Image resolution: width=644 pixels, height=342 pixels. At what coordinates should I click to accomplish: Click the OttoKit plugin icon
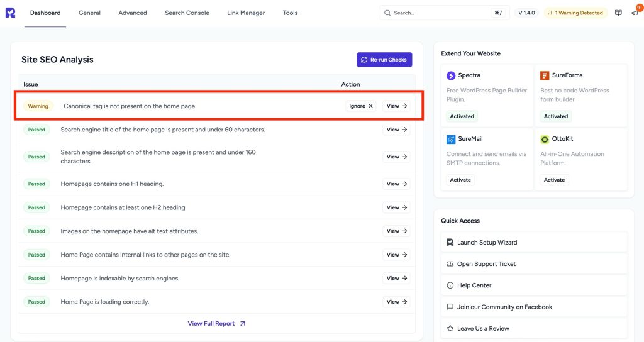coord(545,139)
